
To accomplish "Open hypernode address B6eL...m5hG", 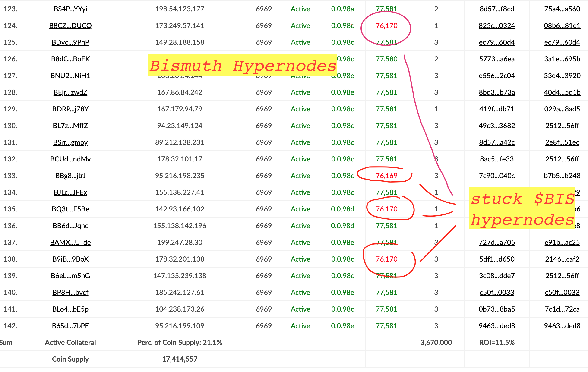I will (70, 276).
